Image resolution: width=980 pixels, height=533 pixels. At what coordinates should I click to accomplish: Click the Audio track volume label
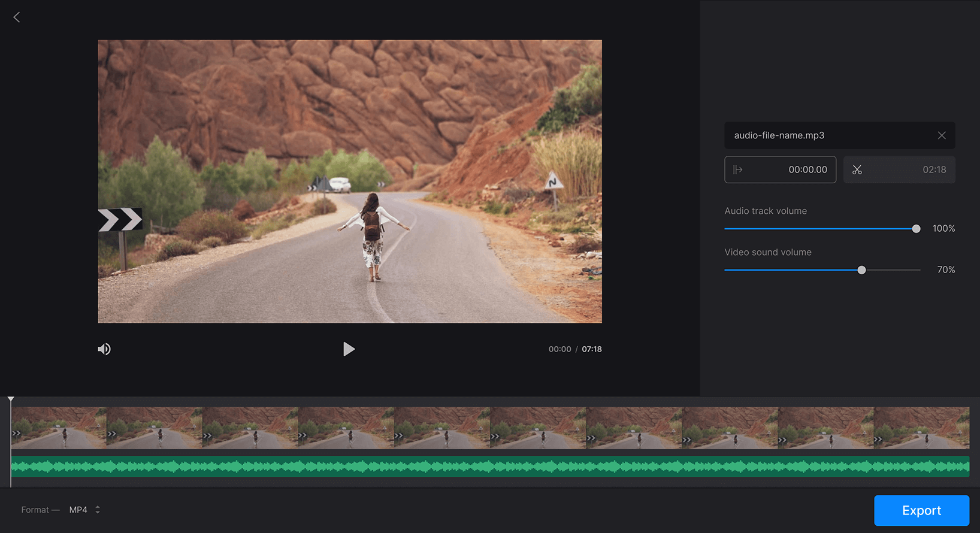click(766, 211)
